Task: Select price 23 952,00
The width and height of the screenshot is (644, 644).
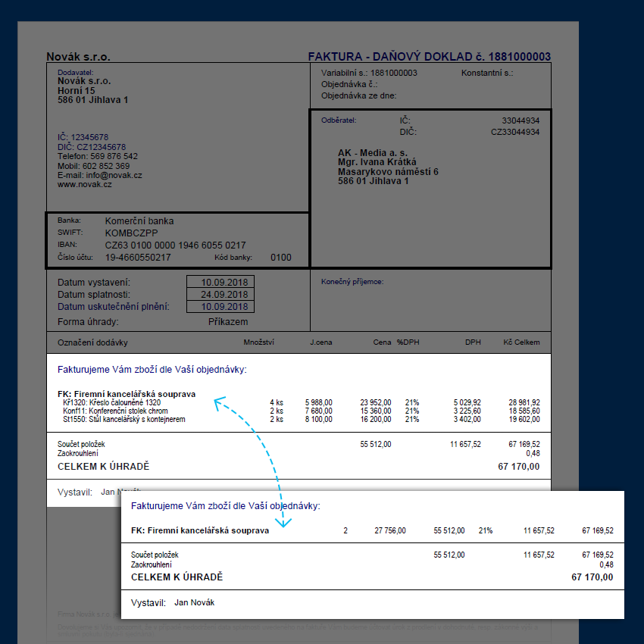Action: [375, 402]
